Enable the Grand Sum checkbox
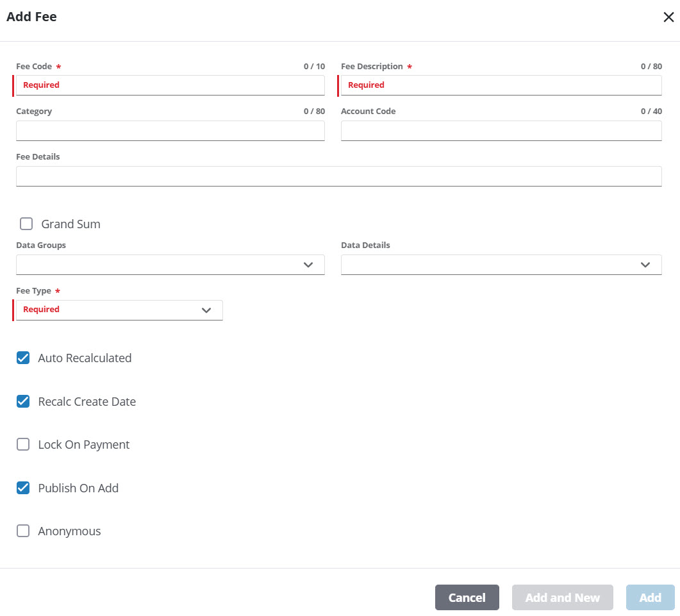Screen dimensions: 680x616 [26, 224]
